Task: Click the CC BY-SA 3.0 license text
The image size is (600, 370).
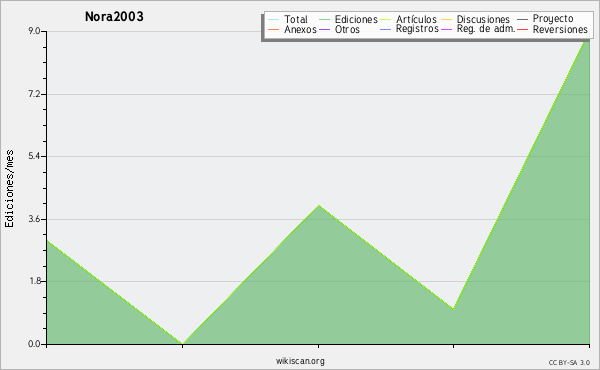Action: pyautogui.click(x=569, y=363)
